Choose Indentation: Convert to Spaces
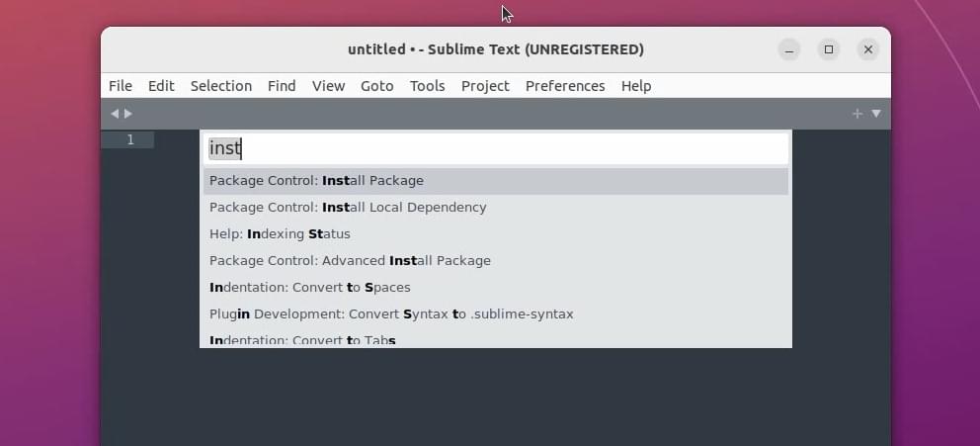This screenshot has height=446, width=980. tap(496, 288)
